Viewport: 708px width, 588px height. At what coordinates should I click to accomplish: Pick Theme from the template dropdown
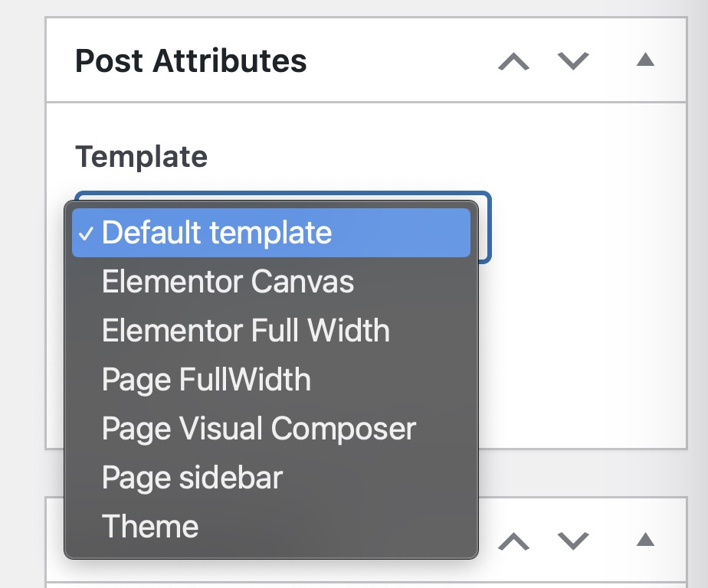tap(150, 527)
